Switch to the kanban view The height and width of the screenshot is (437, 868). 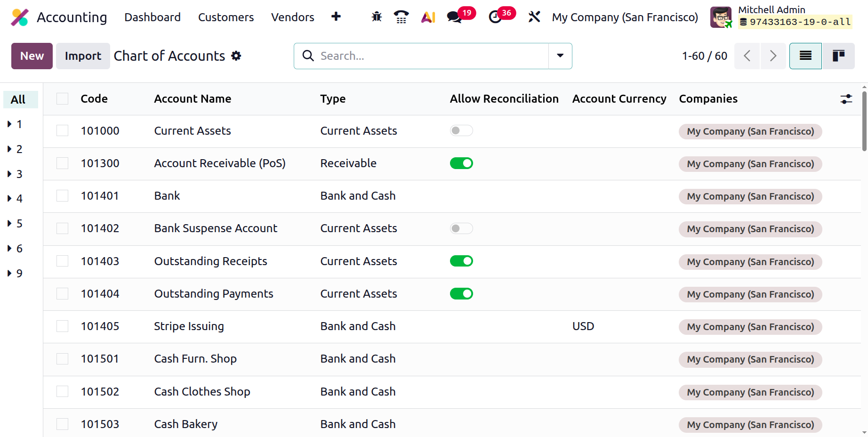[x=838, y=56]
